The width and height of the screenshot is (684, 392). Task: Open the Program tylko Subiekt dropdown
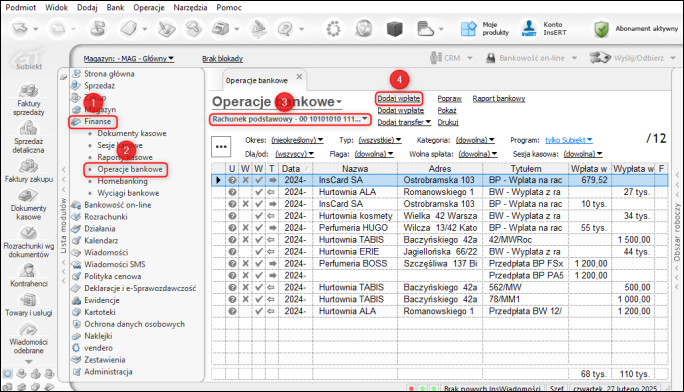569,140
